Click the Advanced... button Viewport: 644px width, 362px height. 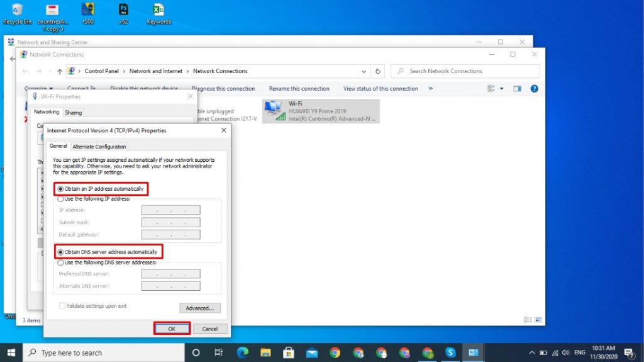(200, 308)
